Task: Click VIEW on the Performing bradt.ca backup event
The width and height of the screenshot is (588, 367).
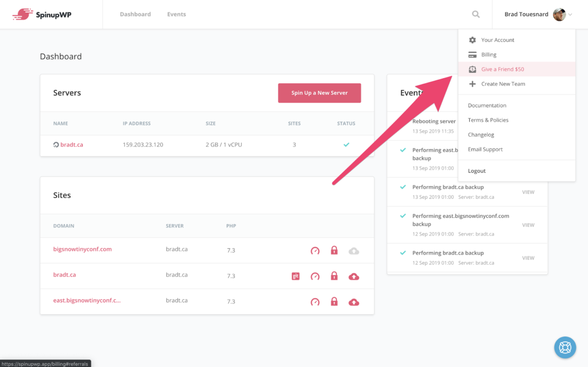Action: point(528,192)
